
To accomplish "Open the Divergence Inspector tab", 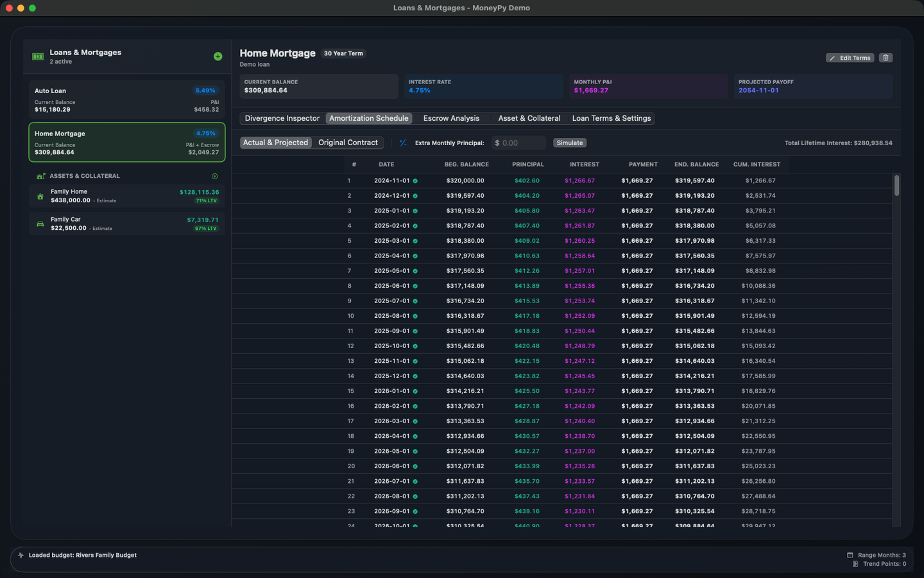I will (282, 118).
